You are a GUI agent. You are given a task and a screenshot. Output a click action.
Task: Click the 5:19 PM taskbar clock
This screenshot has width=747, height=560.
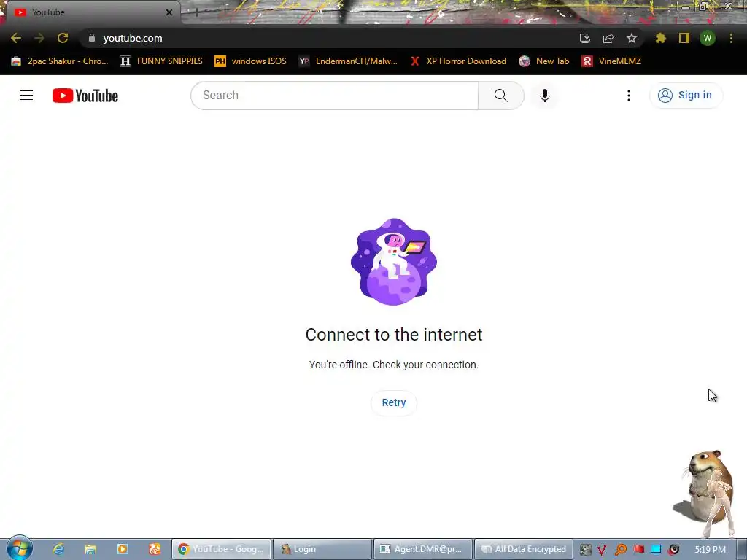click(x=711, y=550)
